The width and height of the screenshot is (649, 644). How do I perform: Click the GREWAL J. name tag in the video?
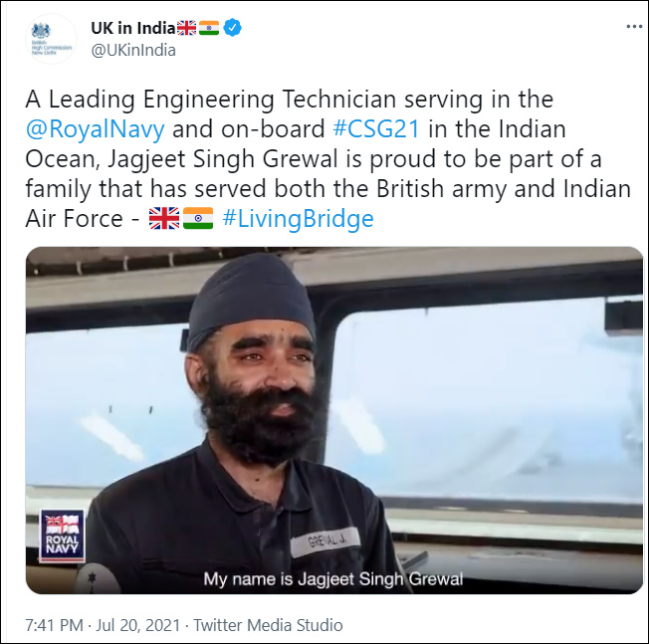pos(325,542)
